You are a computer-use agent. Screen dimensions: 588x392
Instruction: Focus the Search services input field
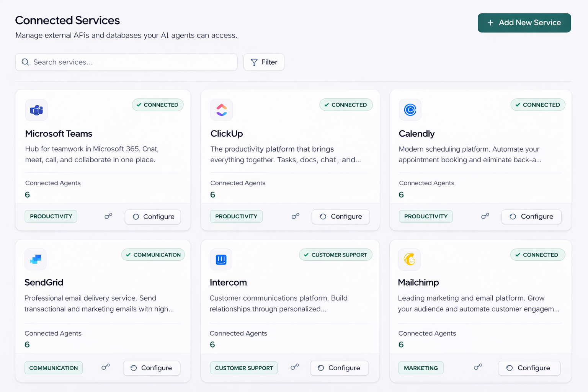[x=126, y=62]
